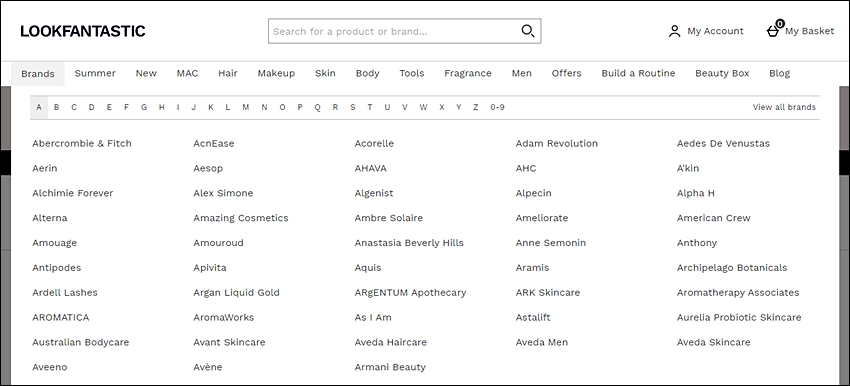
Task: Open Antipodes brand page
Action: [x=56, y=268]
